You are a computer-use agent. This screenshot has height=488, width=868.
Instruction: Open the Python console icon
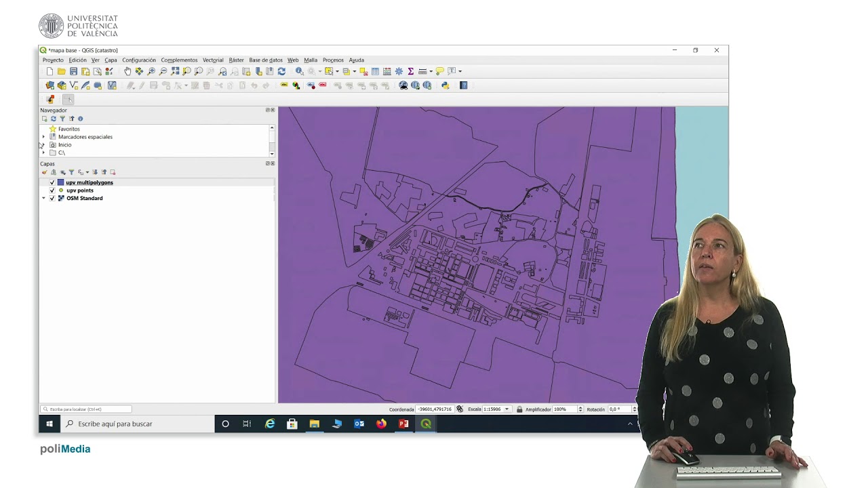(x=445, y=85)
